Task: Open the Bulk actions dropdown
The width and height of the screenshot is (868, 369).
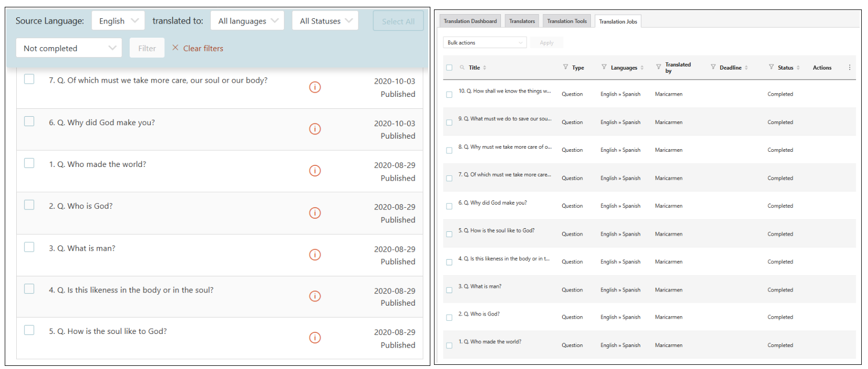Action: [x=485, y=43]
